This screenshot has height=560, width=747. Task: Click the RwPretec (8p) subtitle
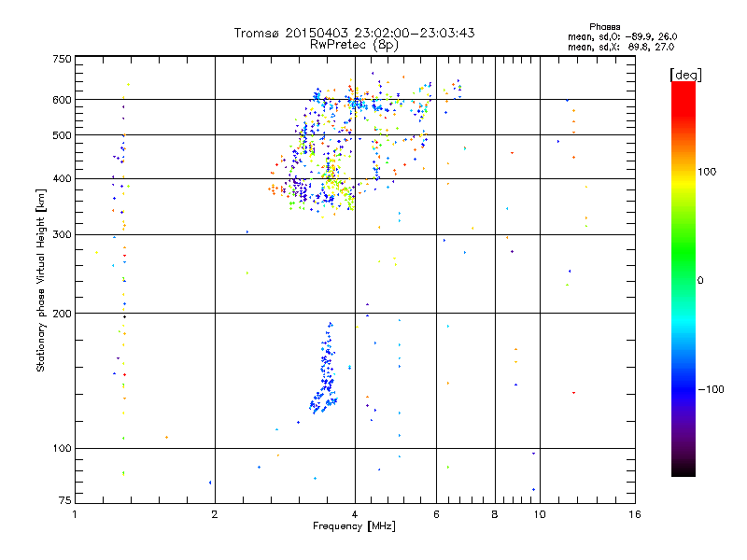pos(354,45)
